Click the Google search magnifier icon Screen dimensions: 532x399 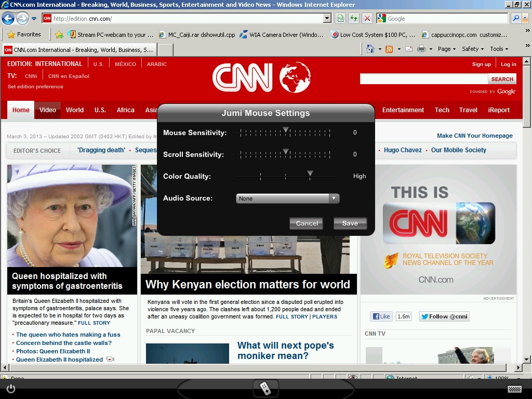tap(516, 18)
